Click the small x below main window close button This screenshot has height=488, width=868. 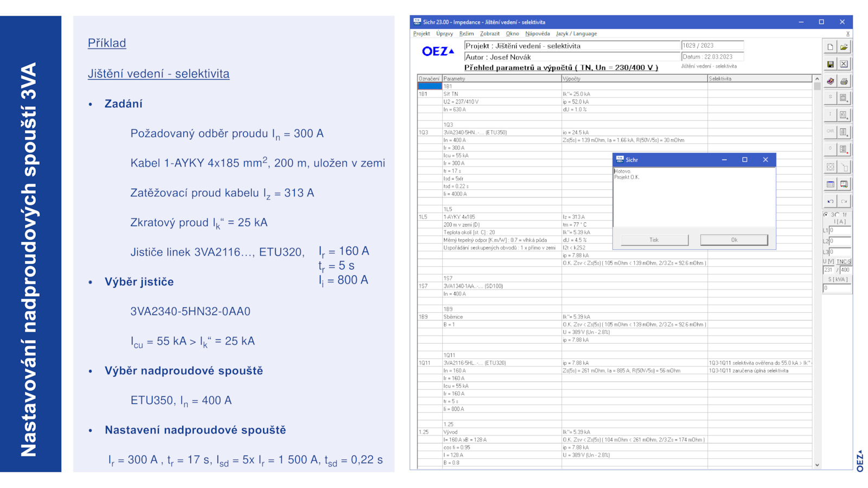848,34
